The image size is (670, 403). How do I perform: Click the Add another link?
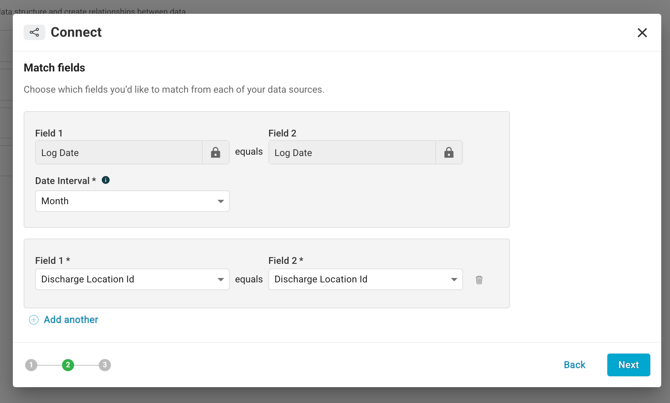[71, 320]
